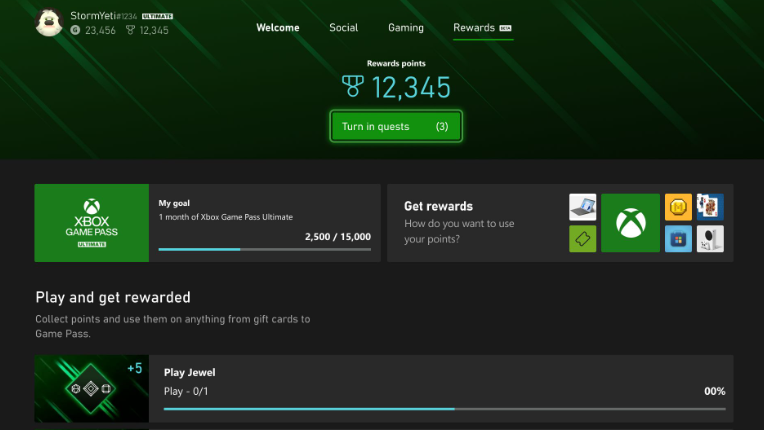Click the 'Rewards points' label above the total

pos(396,63)
